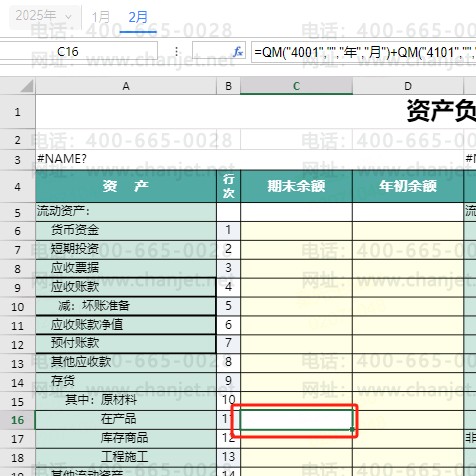The image size is (476, 476).
Task: Click the 期末余额 header cell
Action: click(x=296, y=186)
